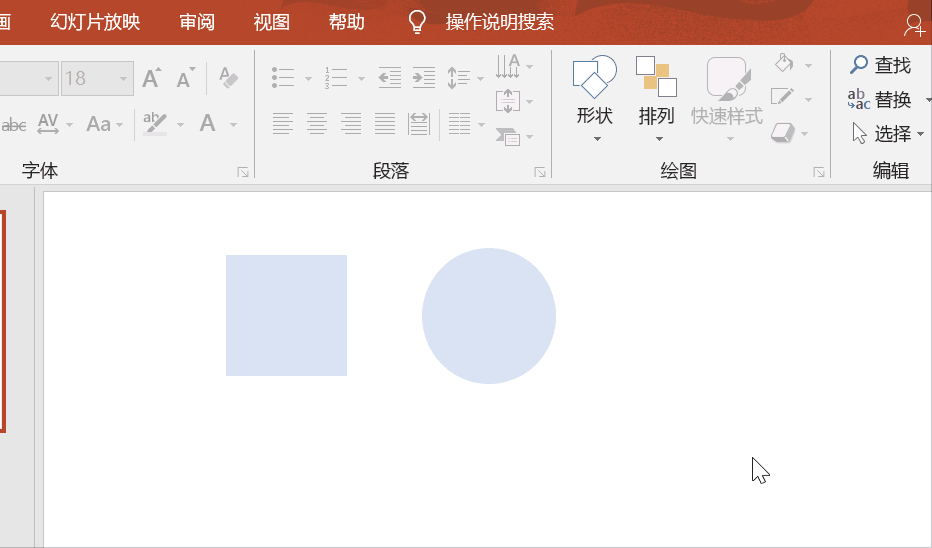Apply font color A button
The width and height of the screenshot is (932, 548).
(207, 124)
